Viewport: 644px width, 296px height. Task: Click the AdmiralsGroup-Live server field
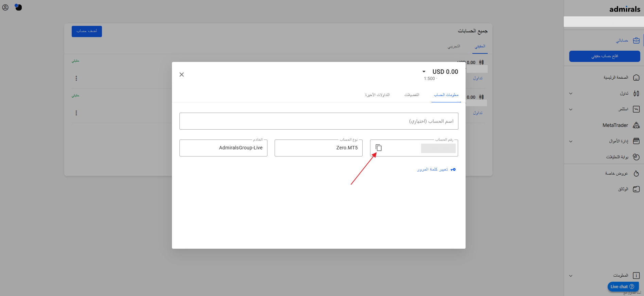[223, 148]
